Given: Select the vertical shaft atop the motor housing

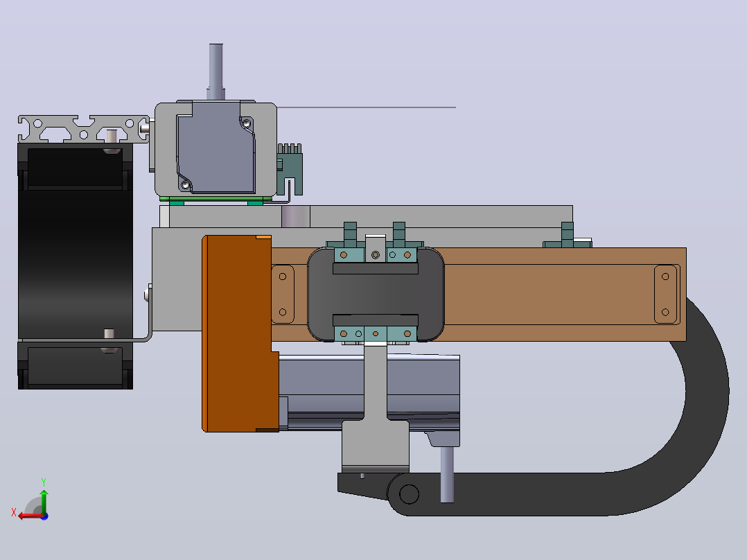Looking at the screenshot, I should pos(216,71).
